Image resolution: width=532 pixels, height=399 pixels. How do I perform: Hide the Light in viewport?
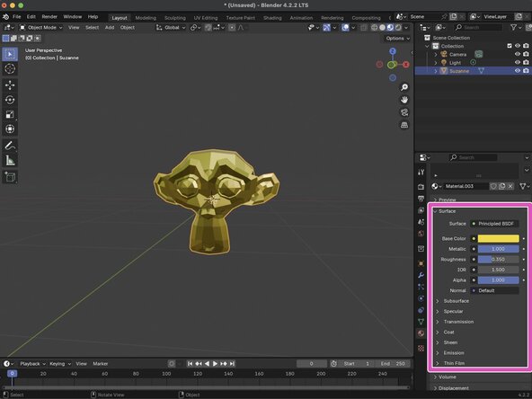[517, 62]
